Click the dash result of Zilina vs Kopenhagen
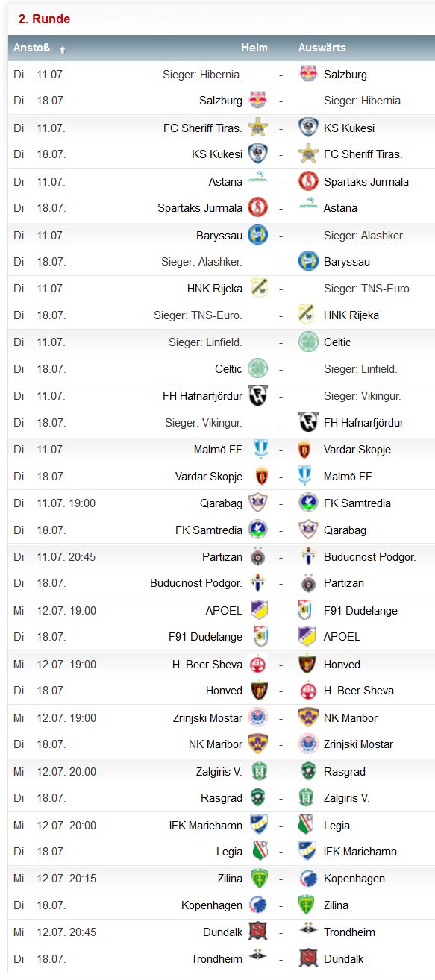 click(281, 879)
